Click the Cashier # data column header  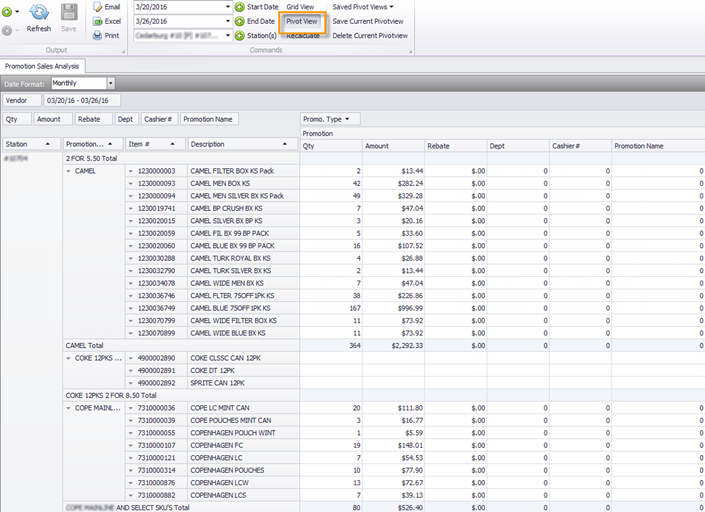[x=580, y=146]
